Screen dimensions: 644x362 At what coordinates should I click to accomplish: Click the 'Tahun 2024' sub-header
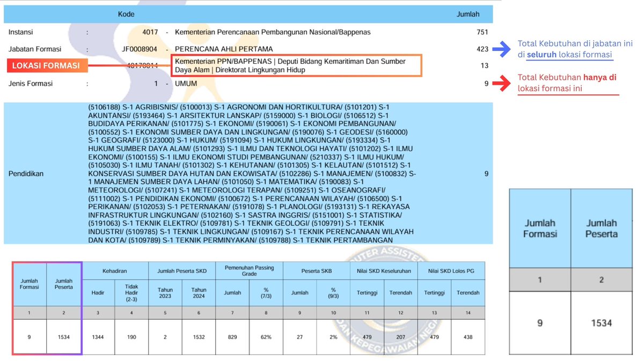[199, 293]
